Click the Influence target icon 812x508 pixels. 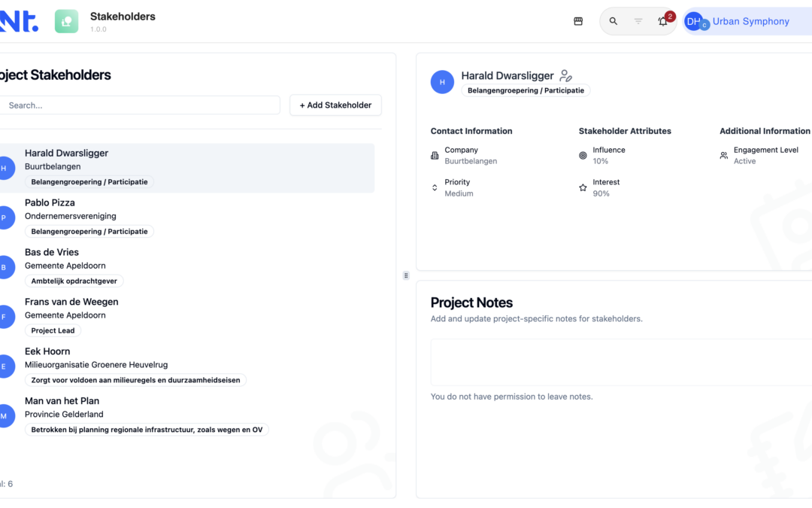(583, 156)
